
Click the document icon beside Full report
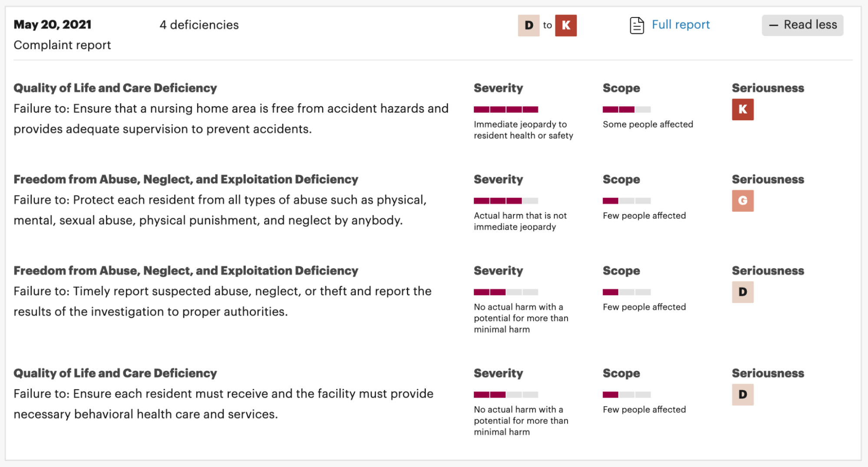(x=636, y=25)
